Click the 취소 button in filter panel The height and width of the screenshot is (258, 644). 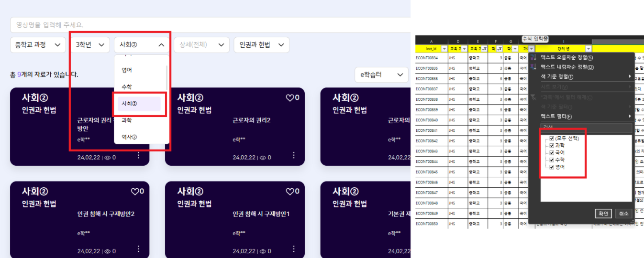click(622, 214)
